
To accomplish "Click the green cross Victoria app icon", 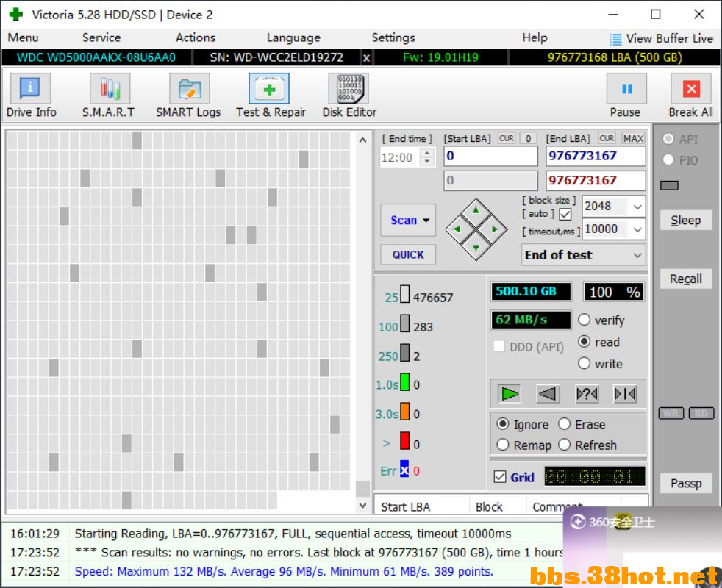I will tap(16, 14).
